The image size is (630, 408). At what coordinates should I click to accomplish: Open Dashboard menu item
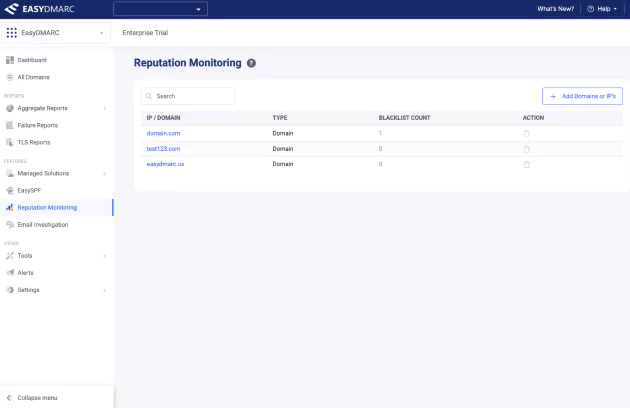tap(32, 60)
